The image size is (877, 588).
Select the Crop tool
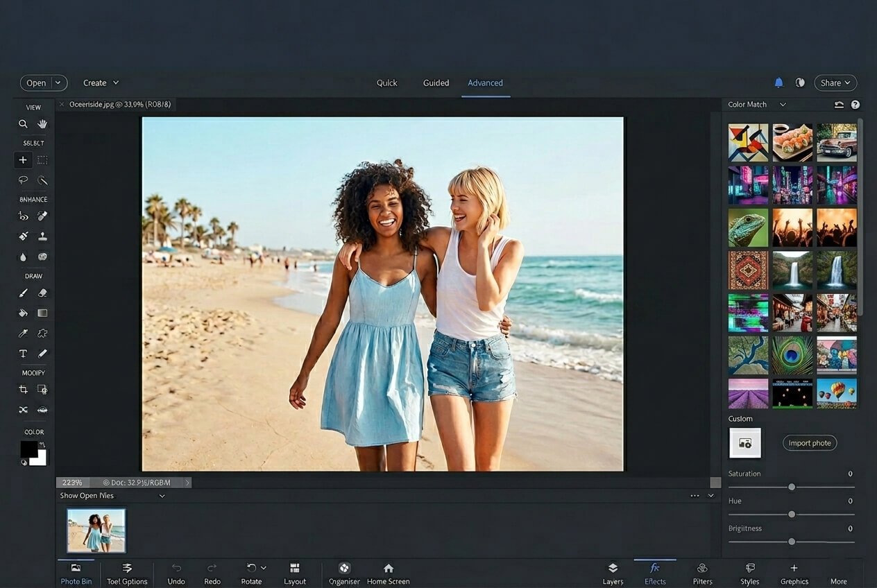point(23,389)
